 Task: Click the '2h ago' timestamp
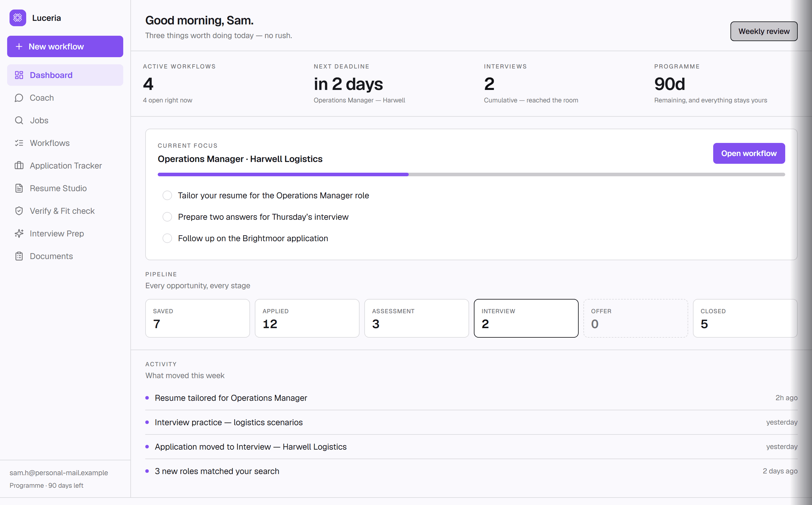[x=786, y=398]
